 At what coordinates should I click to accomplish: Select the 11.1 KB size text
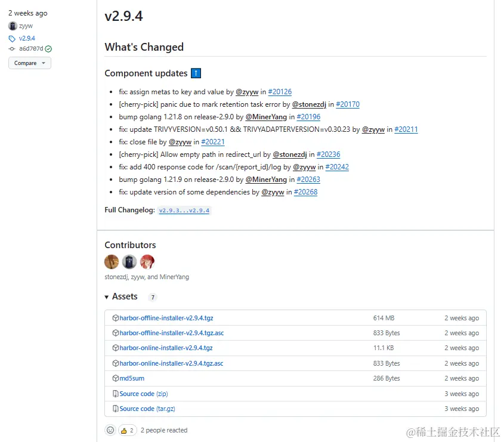point(384,348)
